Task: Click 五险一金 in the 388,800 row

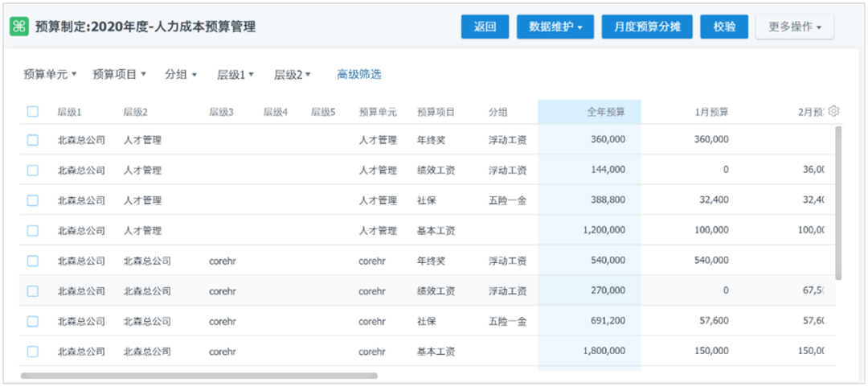Action: pyautogui.click(x=507, y=200)
